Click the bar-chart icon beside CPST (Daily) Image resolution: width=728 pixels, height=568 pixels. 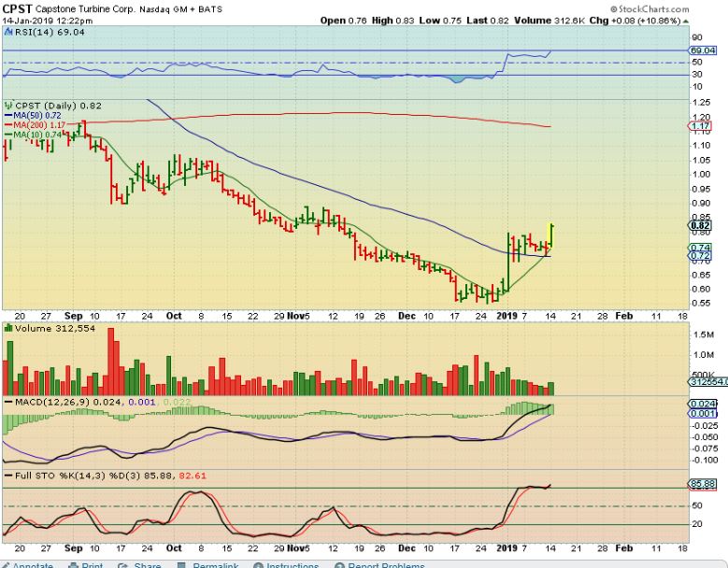point(8,106)
